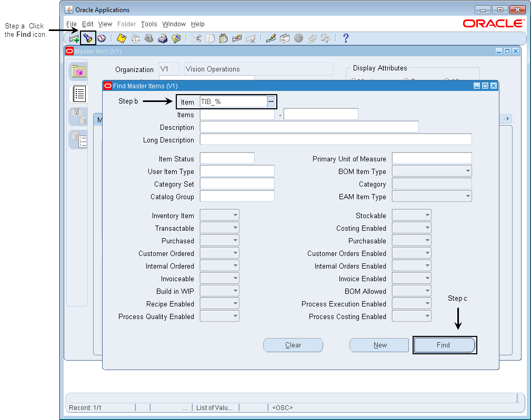Click the Description input field

point(309,127)
